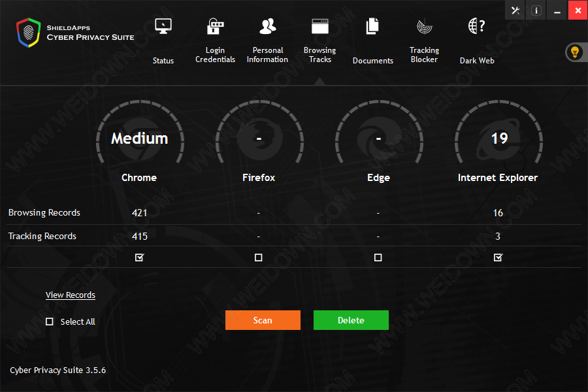Click the Firefox browser label

click(x=259, y=178)
